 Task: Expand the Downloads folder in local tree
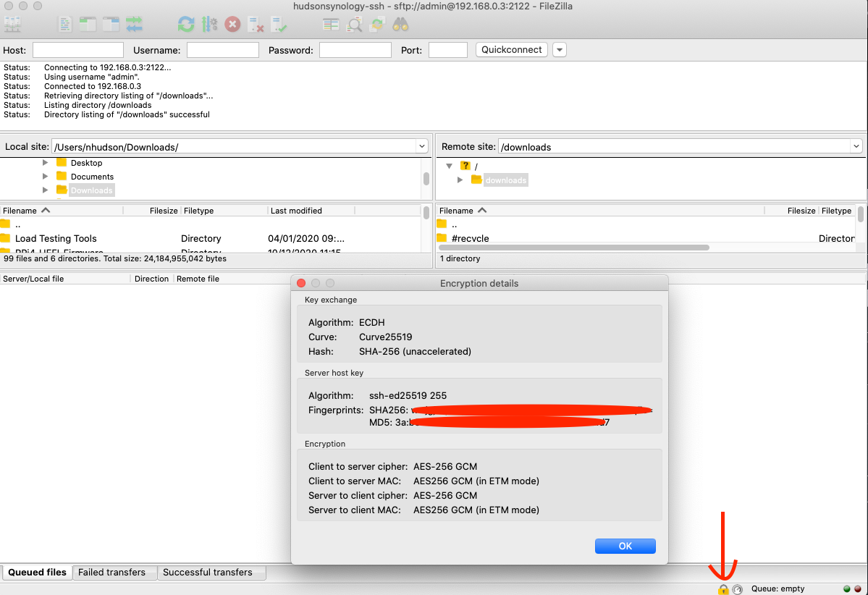46,190
